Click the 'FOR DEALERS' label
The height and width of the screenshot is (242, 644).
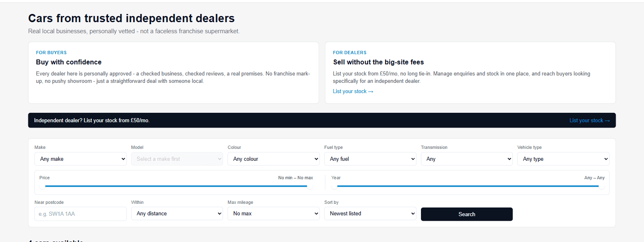350,53
